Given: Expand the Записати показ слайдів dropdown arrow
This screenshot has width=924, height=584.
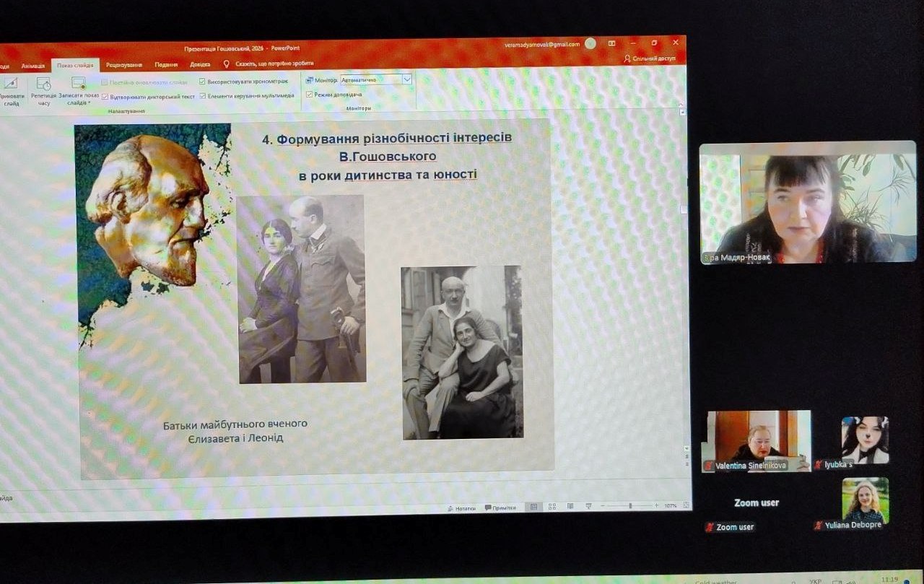Looking at the screenshot, I should [89, 103].
